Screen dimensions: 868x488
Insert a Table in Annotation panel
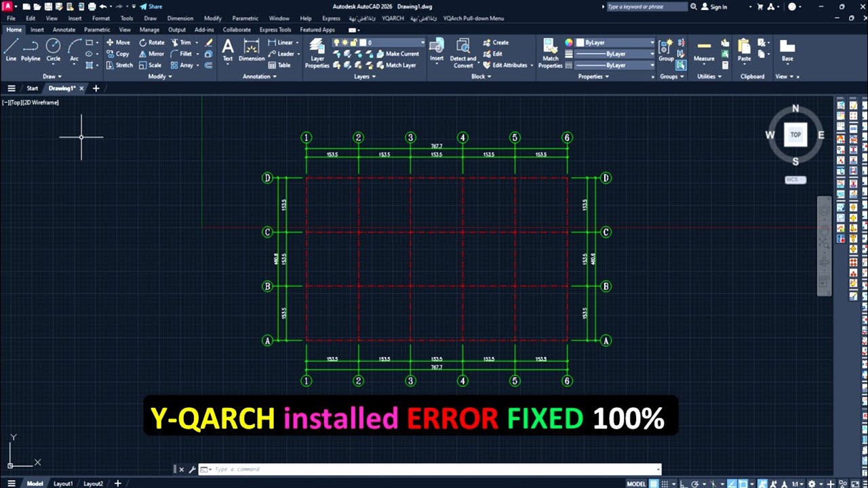pos(279,65)
